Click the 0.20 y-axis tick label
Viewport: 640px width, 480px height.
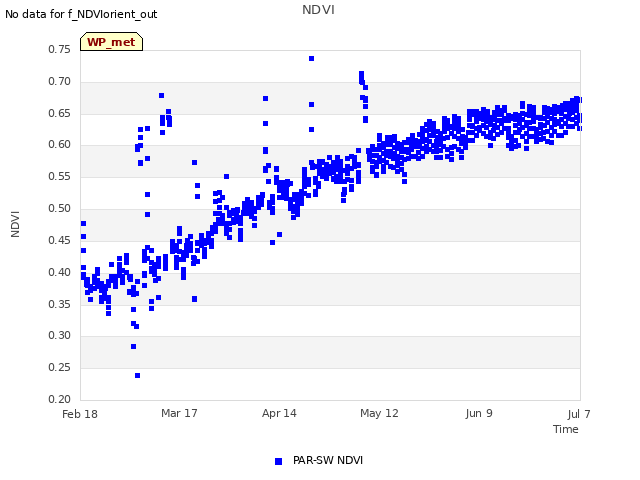[x=60, y=399]
